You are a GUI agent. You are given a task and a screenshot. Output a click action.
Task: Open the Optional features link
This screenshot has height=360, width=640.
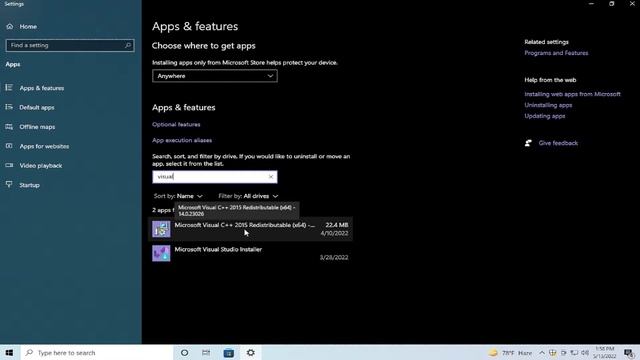click(176, 124)
